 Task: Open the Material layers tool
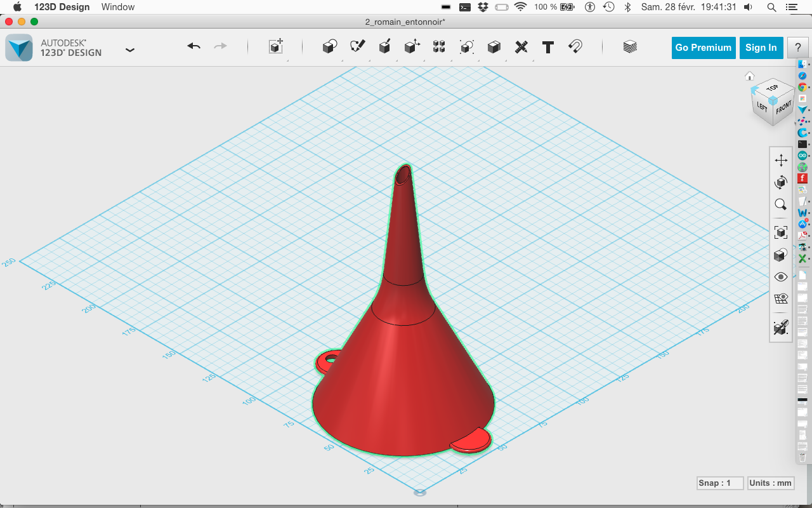click(630, 47)
